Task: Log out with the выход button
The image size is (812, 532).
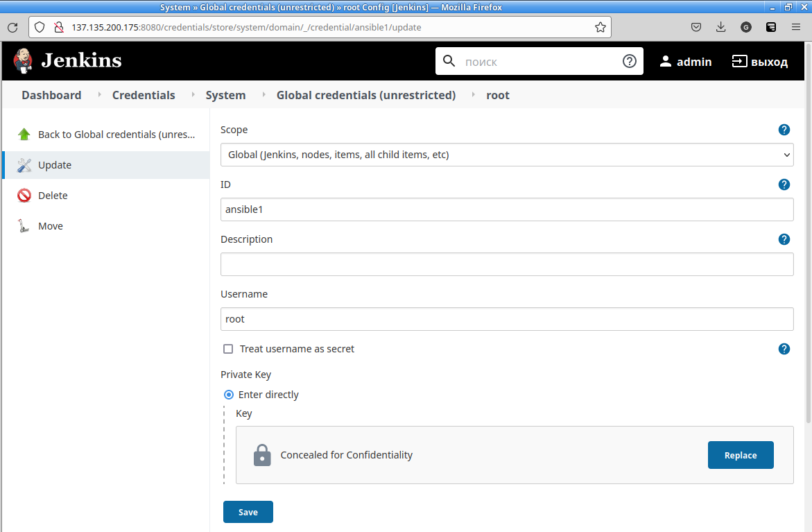Action: pyautogui.click(x=760, y=62)
